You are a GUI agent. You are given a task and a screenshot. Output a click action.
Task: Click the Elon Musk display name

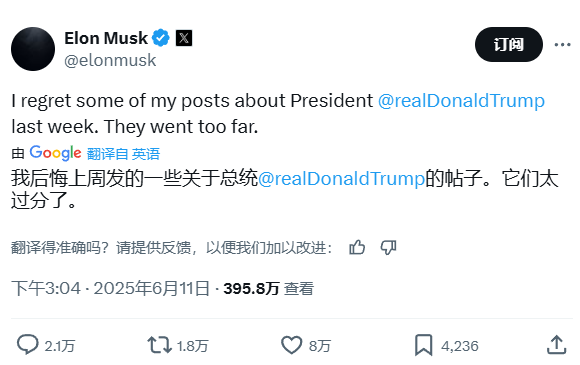click(x=106, y=38)
